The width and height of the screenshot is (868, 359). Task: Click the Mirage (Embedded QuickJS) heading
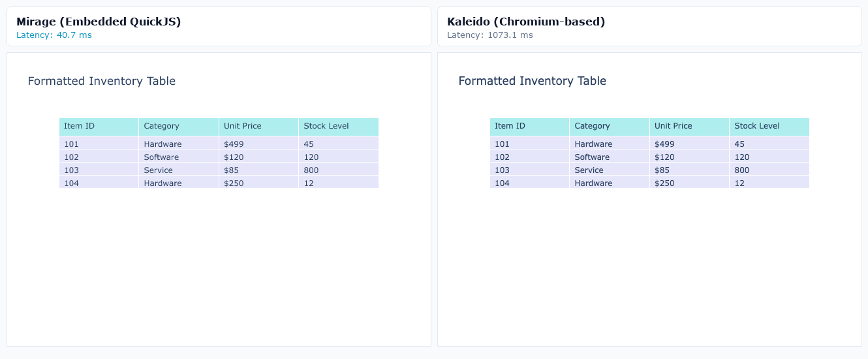[x=99, y=22]
